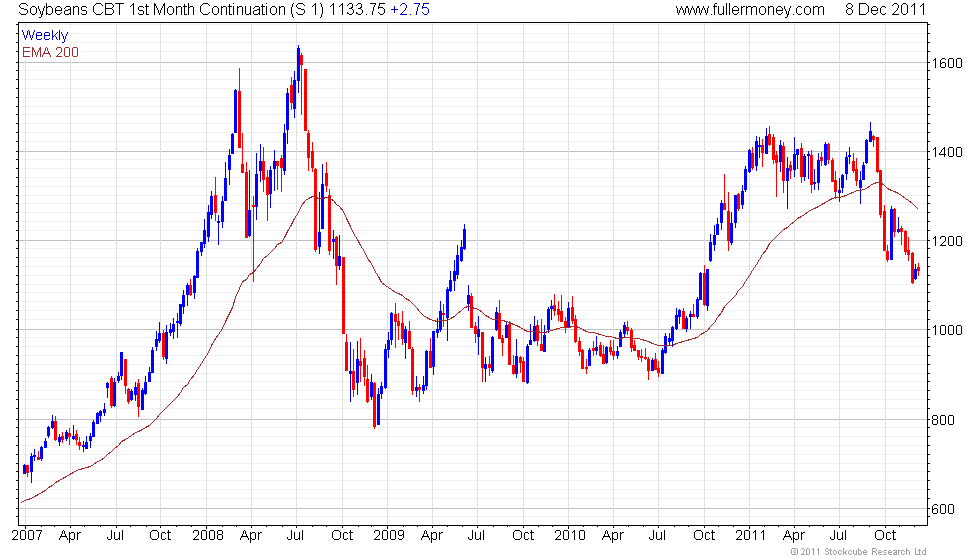Click the 1200 price axis label
Viewport: 980px width, 560px height.
[947, 241]
